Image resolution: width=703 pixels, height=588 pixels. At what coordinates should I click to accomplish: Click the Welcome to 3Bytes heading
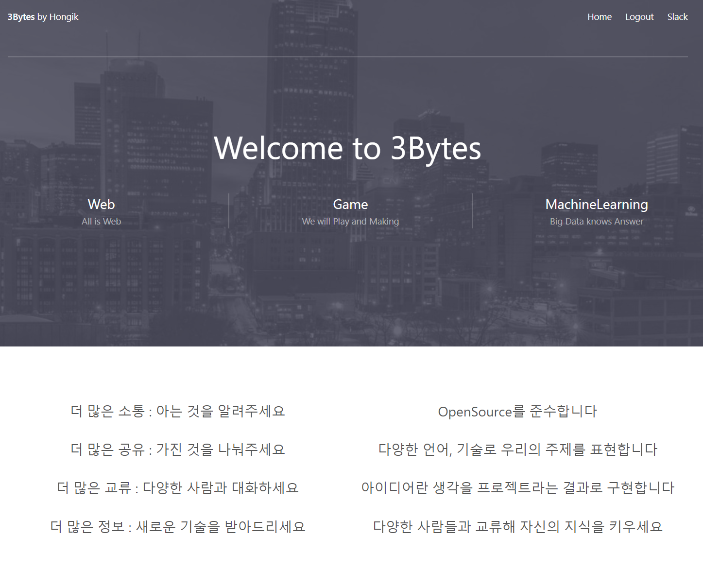coord(347,148)
